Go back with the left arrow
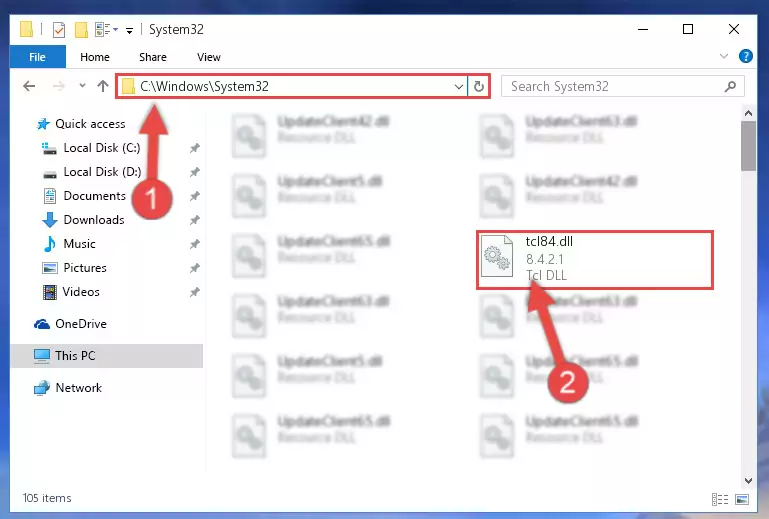Screen dimensions: 769x519 [29, 86]
